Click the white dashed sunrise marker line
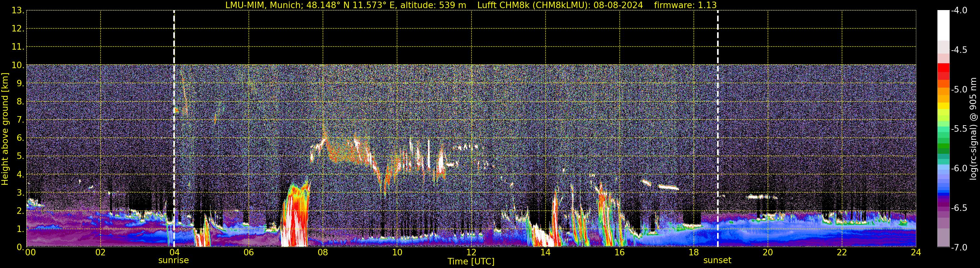This screenshot has width=980, height=268. pos(174,129)
